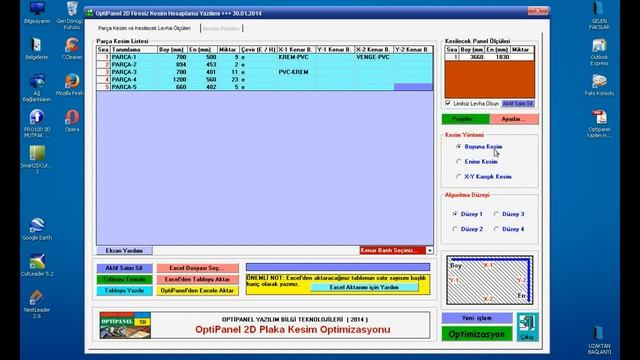
Task: Click the Ekran Yardımı button
Action: 124,250
